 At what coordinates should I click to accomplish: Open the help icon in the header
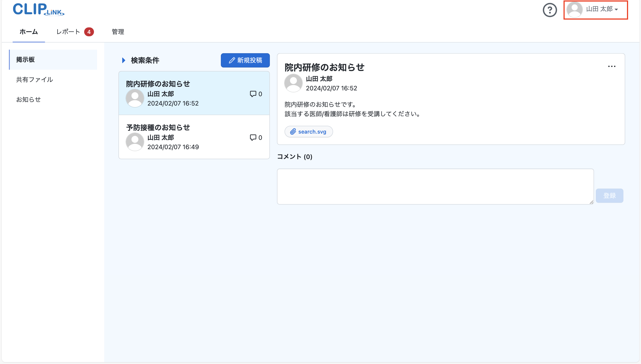click(550, 10)
